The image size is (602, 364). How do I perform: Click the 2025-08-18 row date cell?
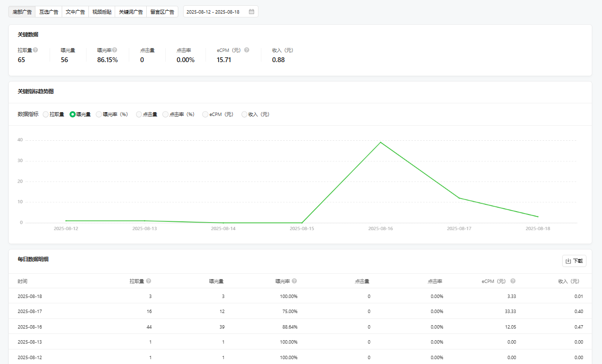pos(30,297)
